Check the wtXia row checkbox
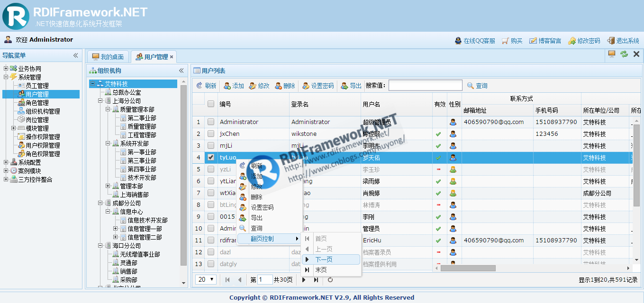Image resolution: width=644 pixels, height=303 pixels. pos(211,193)
